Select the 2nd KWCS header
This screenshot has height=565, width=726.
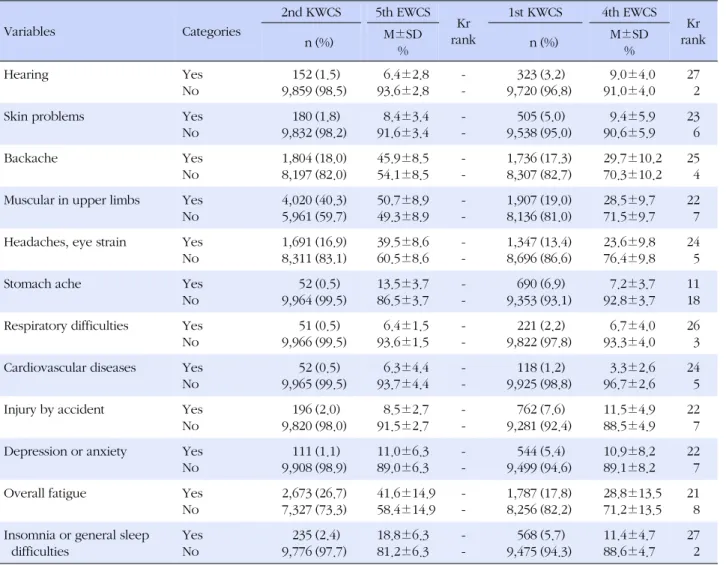tap(311, 12)
